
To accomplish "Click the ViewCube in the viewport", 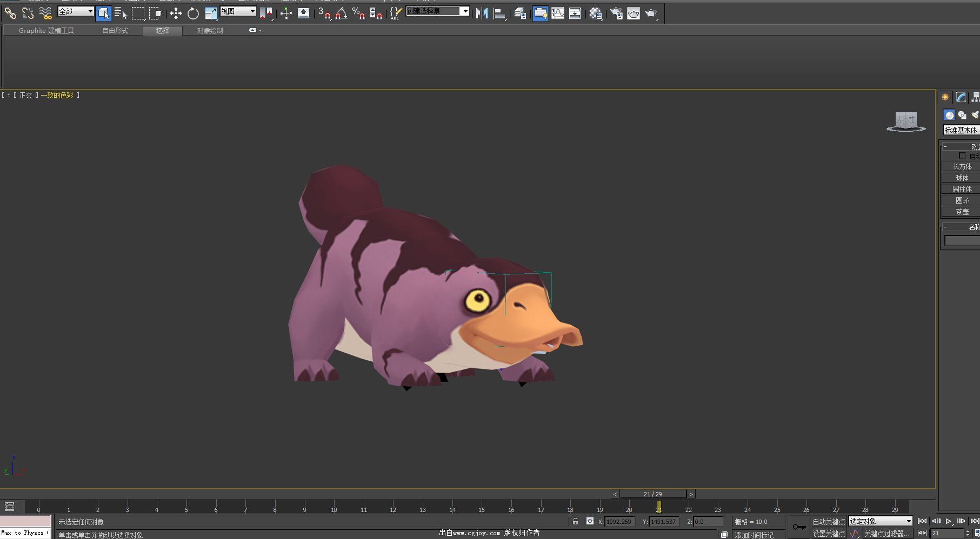I will click(x=906, y=122).
